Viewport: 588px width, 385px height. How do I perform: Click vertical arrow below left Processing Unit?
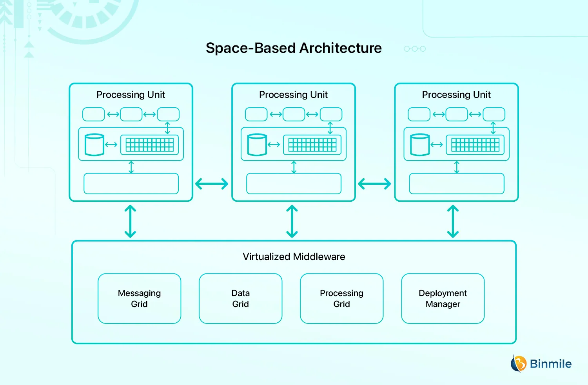[x=130, y=222]
